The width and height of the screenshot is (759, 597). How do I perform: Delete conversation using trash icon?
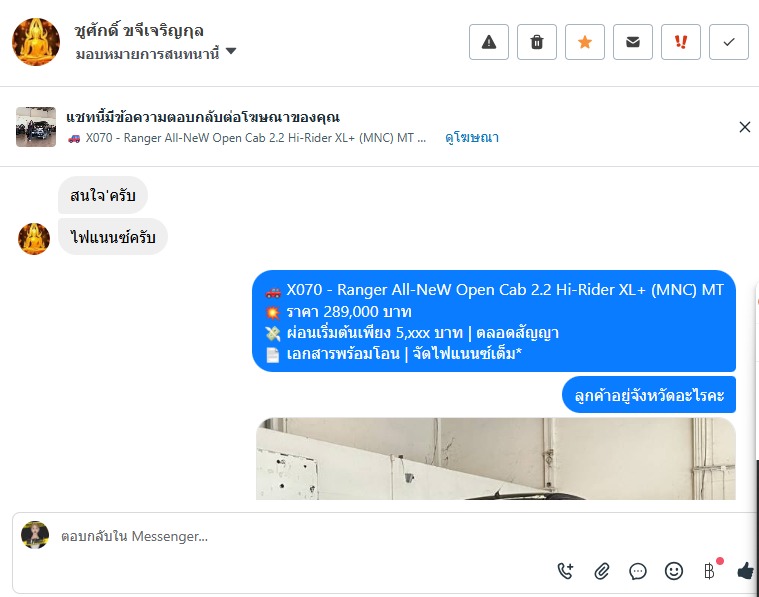click(536, 42)
